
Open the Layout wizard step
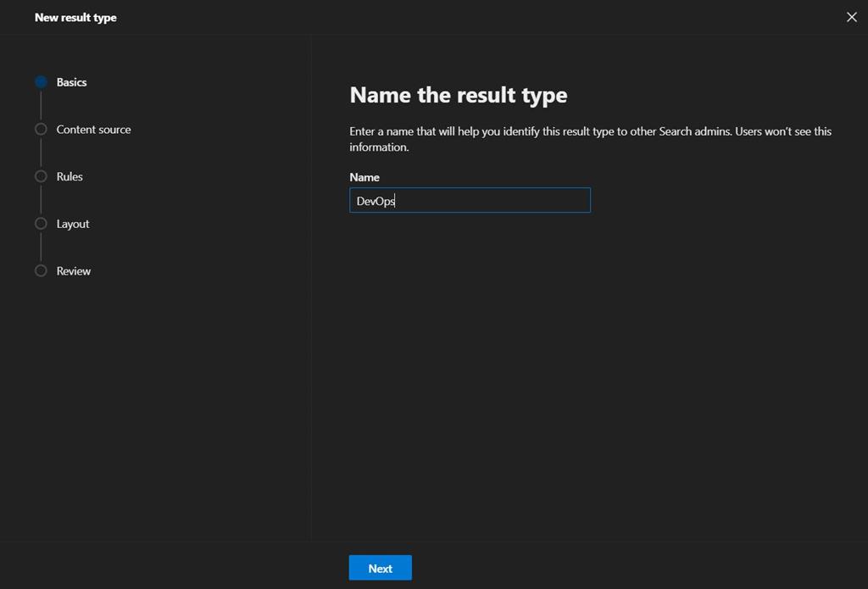pyautogui.click(x=72, y=224)
